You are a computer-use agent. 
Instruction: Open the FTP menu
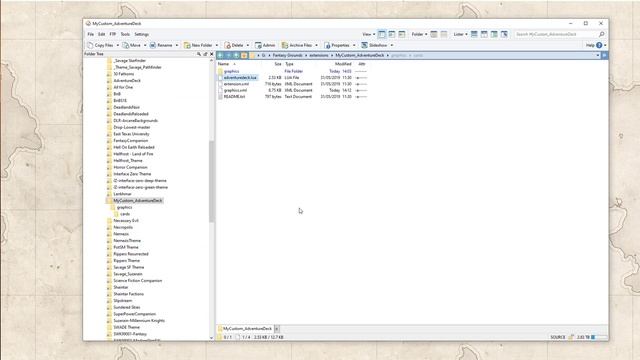click(113, 34)
